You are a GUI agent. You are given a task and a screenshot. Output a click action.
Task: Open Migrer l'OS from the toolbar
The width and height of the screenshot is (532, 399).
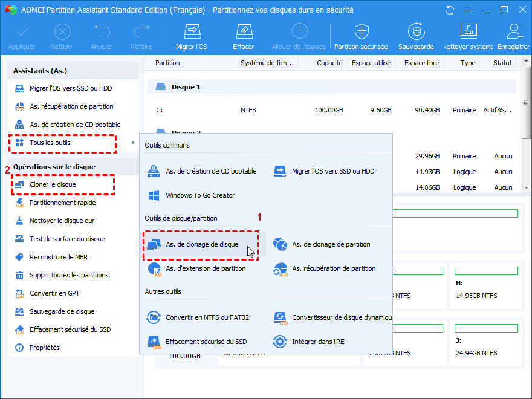coord(192,37)
